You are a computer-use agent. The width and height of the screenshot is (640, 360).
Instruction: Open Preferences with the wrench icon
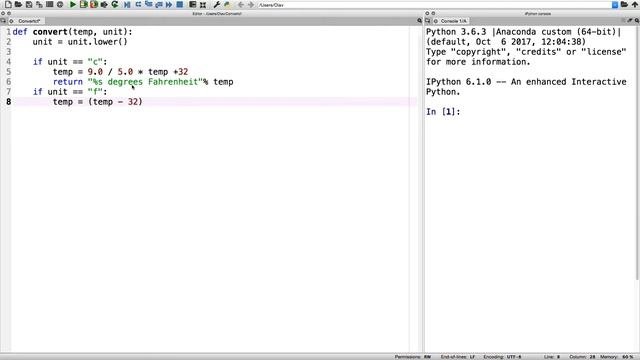217,4
